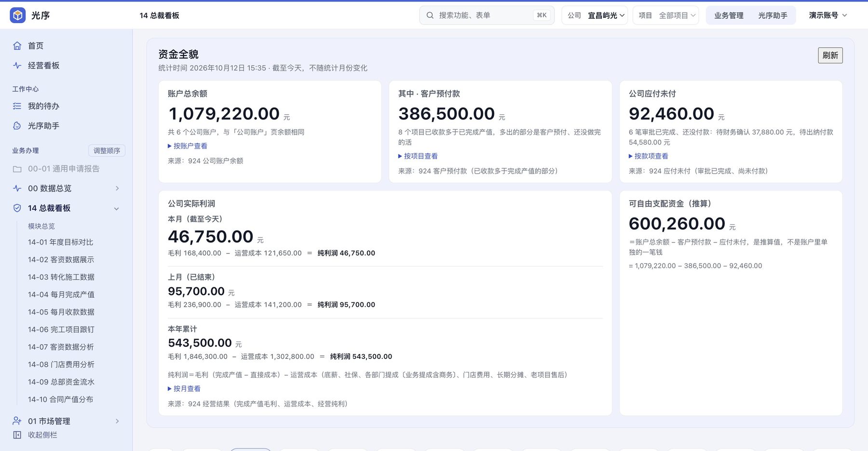
Task: Click the user icon beside 01 市场管理
Action: point(17,421)
